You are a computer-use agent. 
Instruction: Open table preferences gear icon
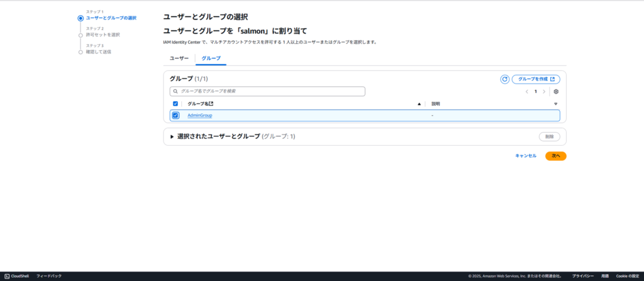[556, 92]
